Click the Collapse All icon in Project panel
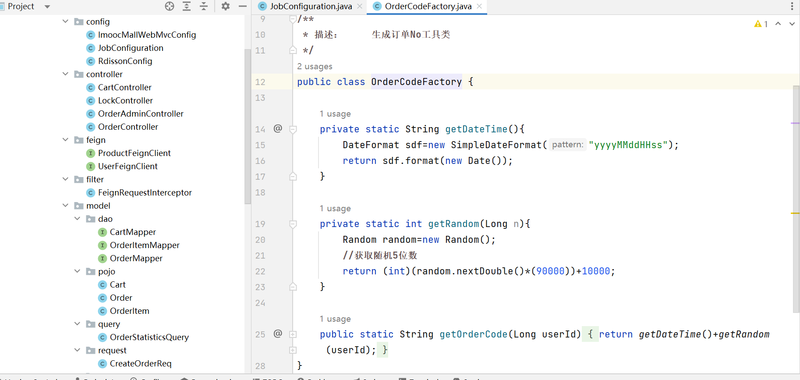Screen dimensions: 800x380 (204, 7)
